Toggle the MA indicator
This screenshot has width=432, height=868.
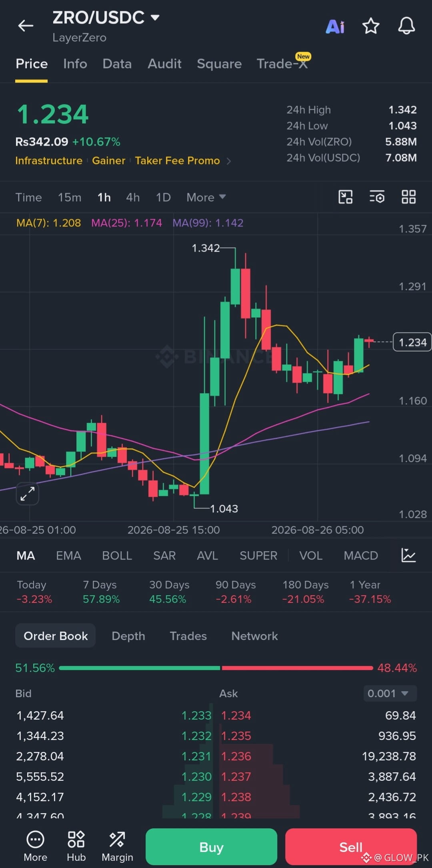[26, 555]
